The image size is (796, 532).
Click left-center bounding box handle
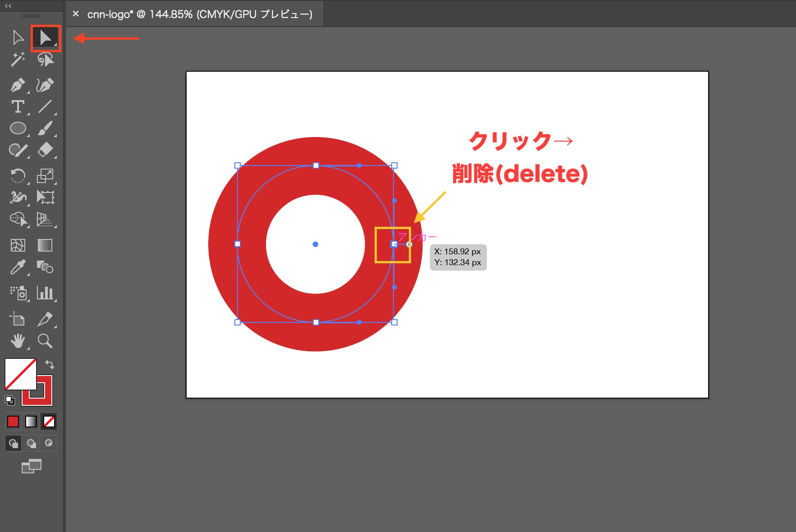click(238, 244)
